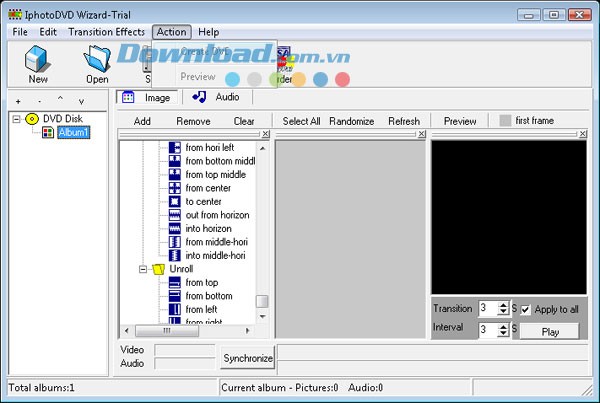Click the IphotoDVD app title icon
This screenshot has height=403, width=600.
pyautogui.click(x=15, y=15)
